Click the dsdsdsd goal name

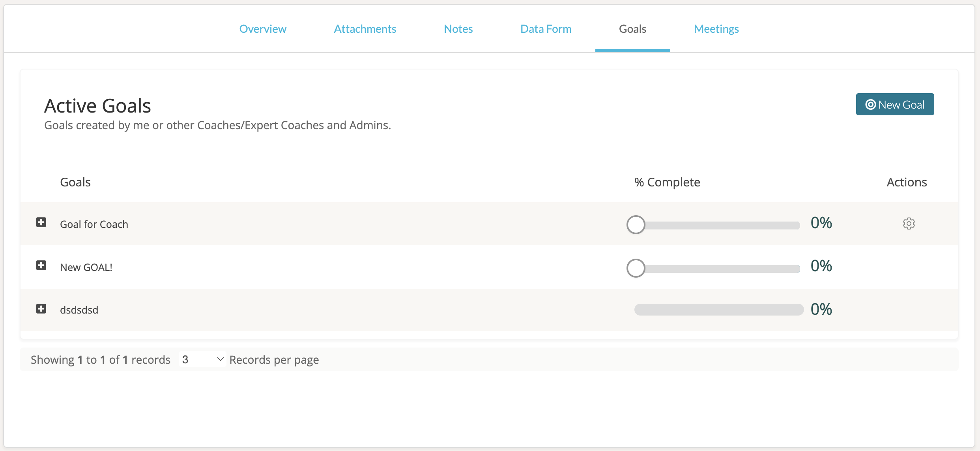click(79, 310)
